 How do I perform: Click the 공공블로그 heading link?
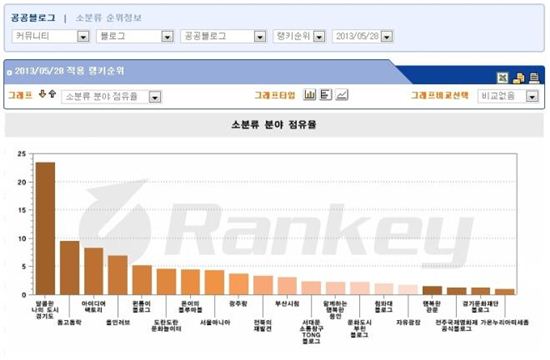[33, 18]
